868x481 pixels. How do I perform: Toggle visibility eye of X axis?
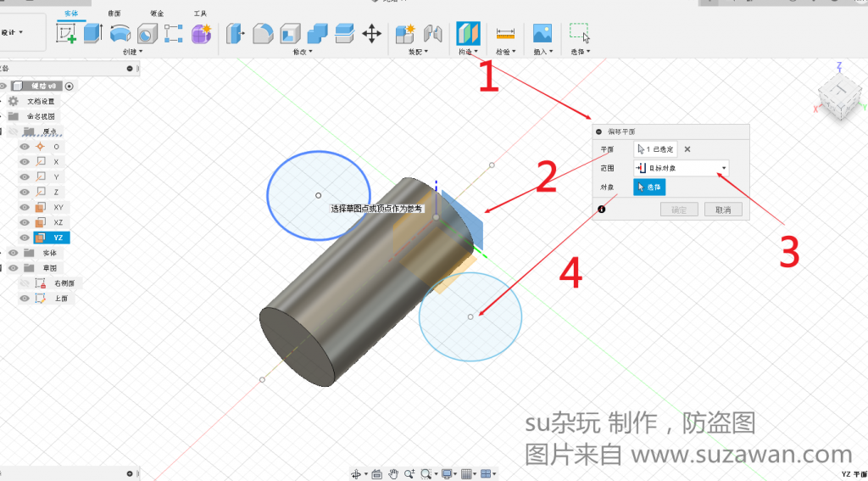pos(25,162)
